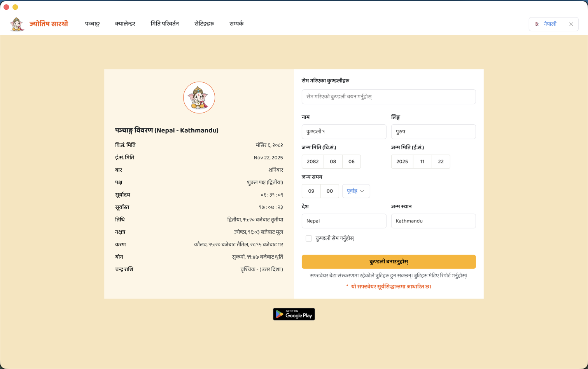Click the नाम input showing कुण्डली १
The width and height of the screenshot is (588, 369).
(x=344, y=132)
